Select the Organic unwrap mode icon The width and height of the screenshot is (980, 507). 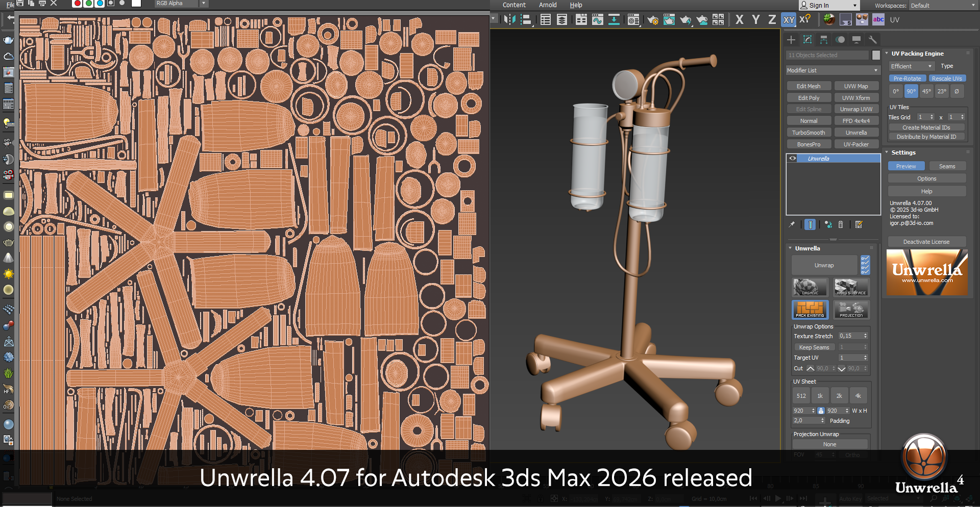(x=810, y=287)
